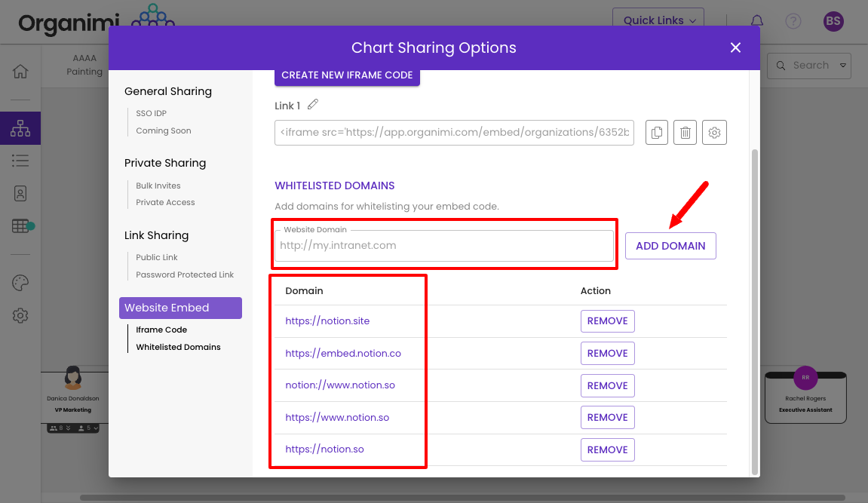The width and height of the screenshot is (868, 503).
Task: Click the ADD DOMAIN button
Action: tap(670, 246)
